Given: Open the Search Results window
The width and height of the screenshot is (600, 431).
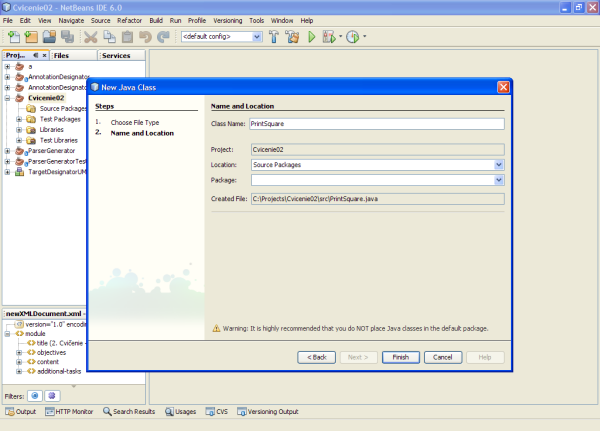Looking at the screenshot, I should tap(129, 411).
